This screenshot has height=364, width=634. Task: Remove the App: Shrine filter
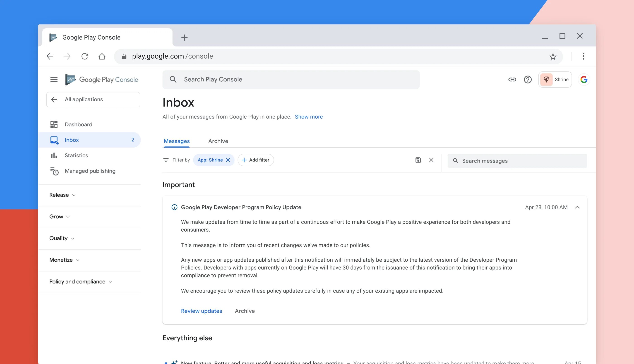tap(228, 160)
